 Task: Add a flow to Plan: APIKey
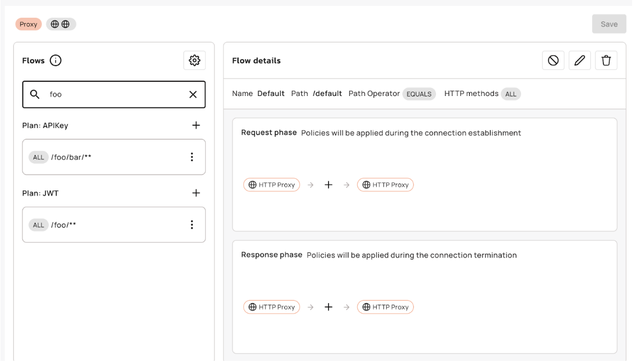click(196, 125)
